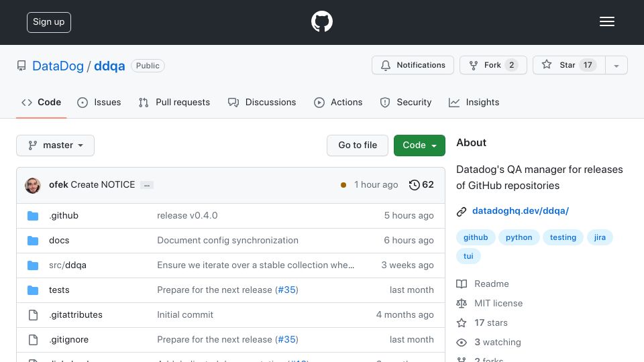Open the ddqa repository name link
Screen dimensions: 644x362
tap(109, 66)
